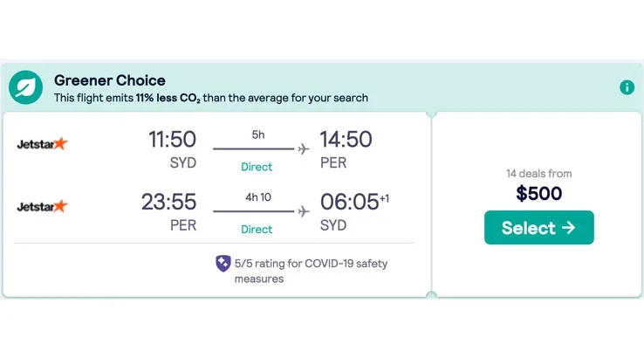Click the 14:50 PER arrival time
Viewport: 644px width, 358px height.
pyautogui.click(x=346, y=140)
